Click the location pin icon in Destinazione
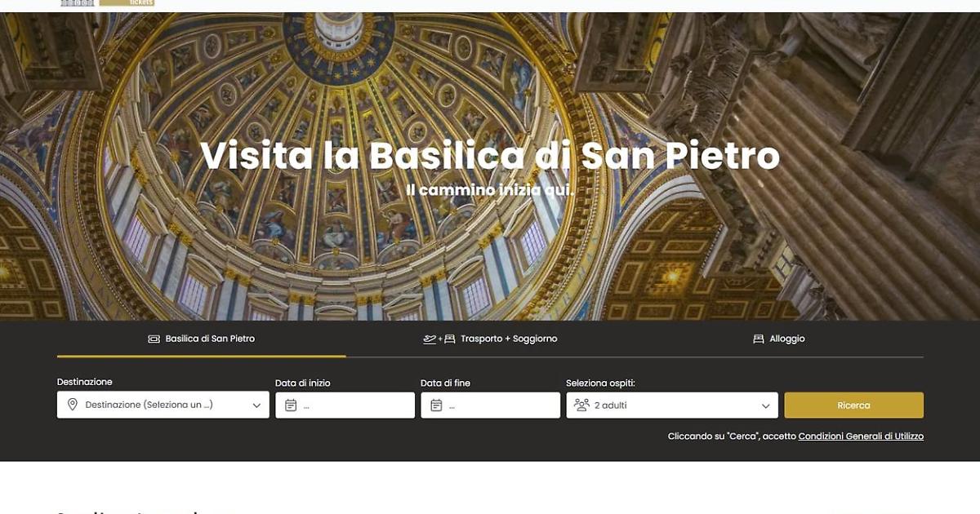980x514 pixels. tap(73, 405)
